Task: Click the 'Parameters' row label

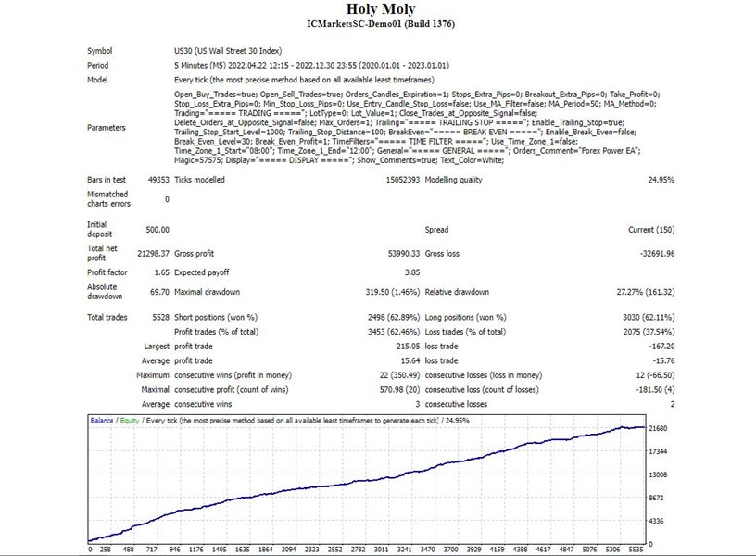Action: (x=106, y=127)
